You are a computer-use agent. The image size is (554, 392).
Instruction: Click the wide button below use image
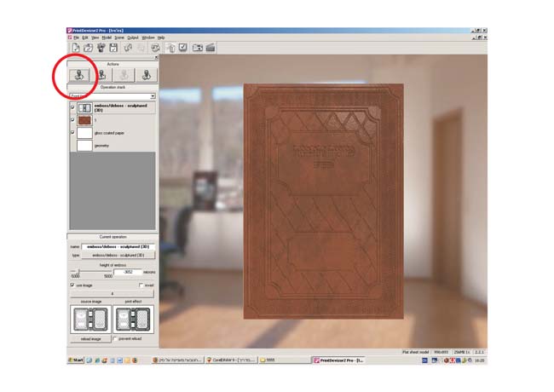point(113,293)
